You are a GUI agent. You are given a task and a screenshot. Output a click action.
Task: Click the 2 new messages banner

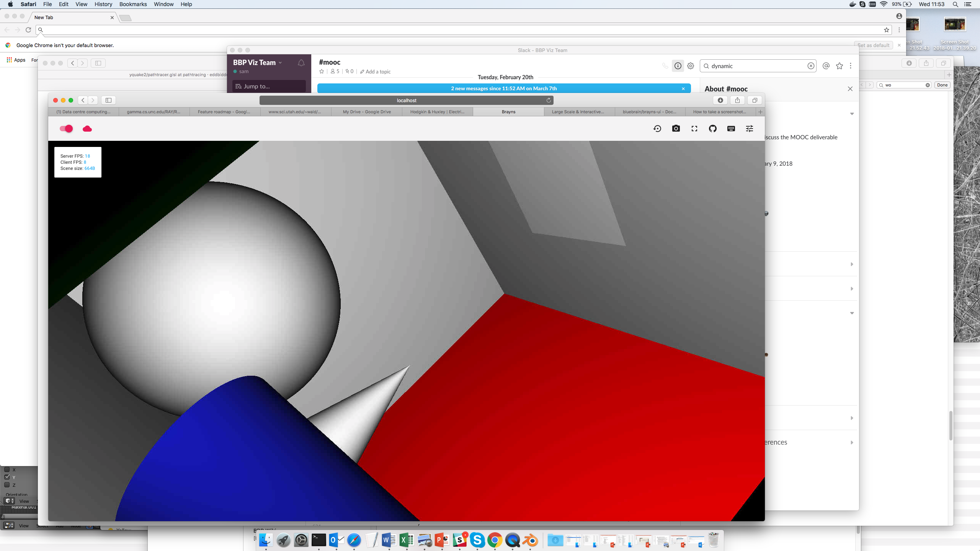click(504, 88)
